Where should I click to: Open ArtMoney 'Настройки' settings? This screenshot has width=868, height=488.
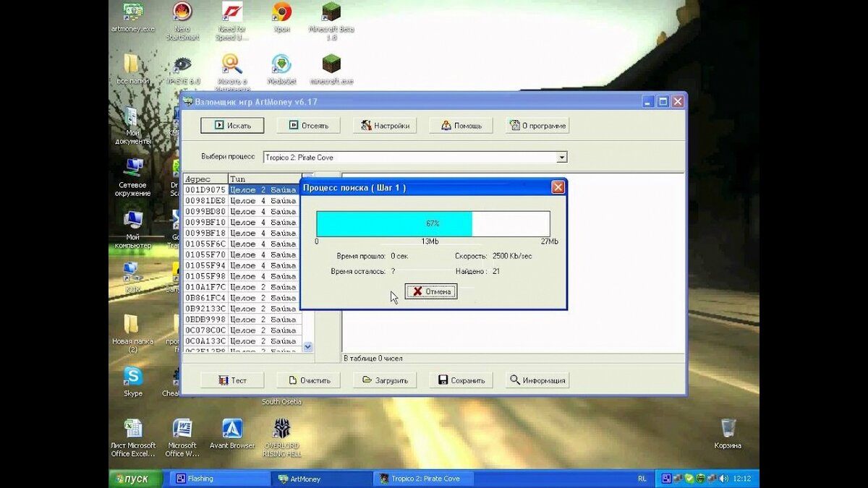tap(386, 125)
